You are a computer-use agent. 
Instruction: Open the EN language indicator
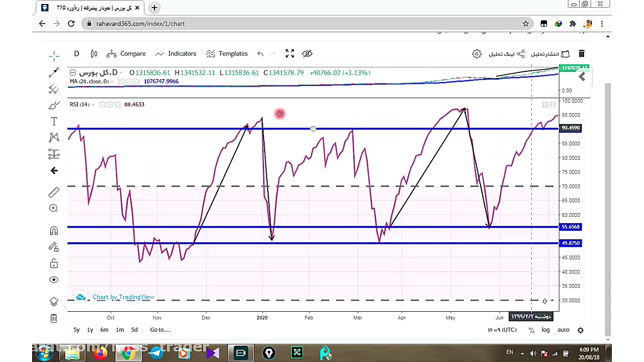(x=509, y=352)
